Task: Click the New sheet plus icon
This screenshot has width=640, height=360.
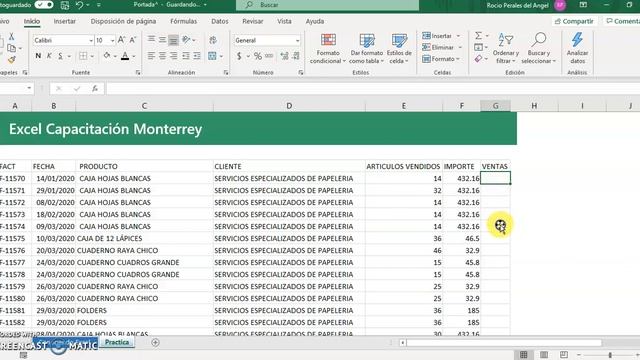Action: (155, 342)
